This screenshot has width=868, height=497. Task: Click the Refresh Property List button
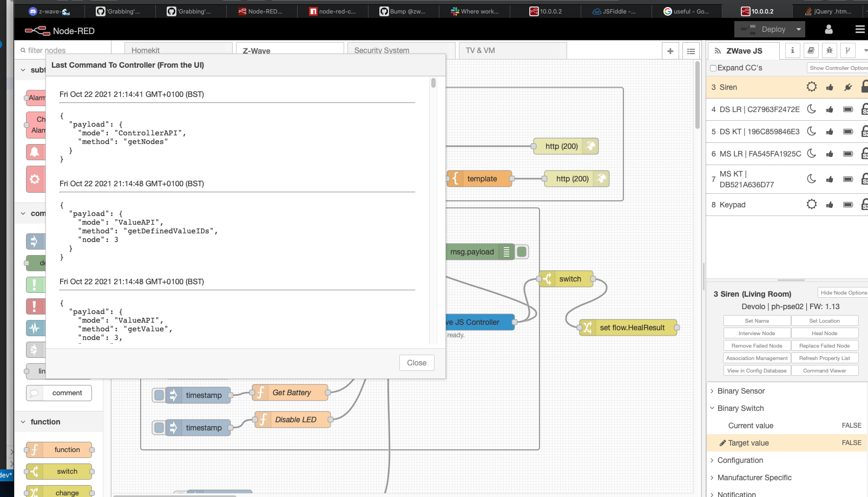pyautogui.click(x=824, y=358)
